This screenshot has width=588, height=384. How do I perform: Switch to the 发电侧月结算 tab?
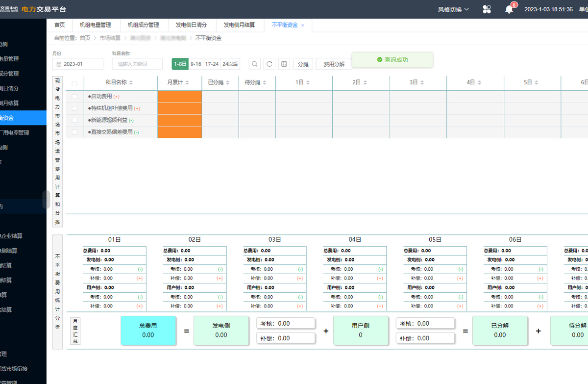pyautogui.click(x=239, y=25)
